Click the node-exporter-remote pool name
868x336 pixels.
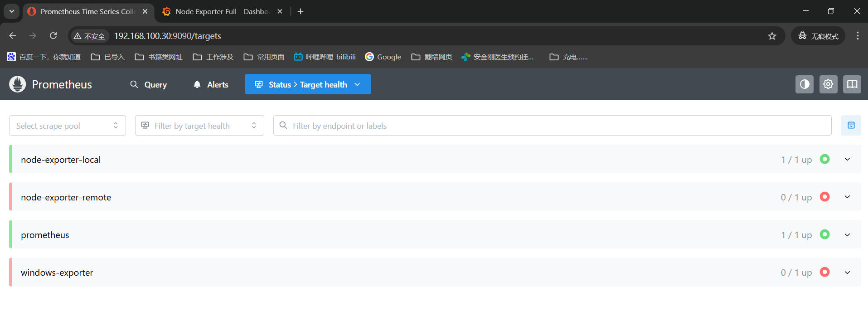coord(66,197)
